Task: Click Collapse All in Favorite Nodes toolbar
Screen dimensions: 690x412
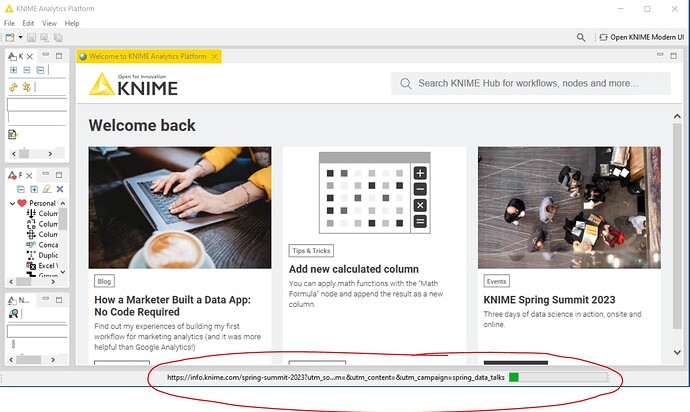Action: point(21,189)
